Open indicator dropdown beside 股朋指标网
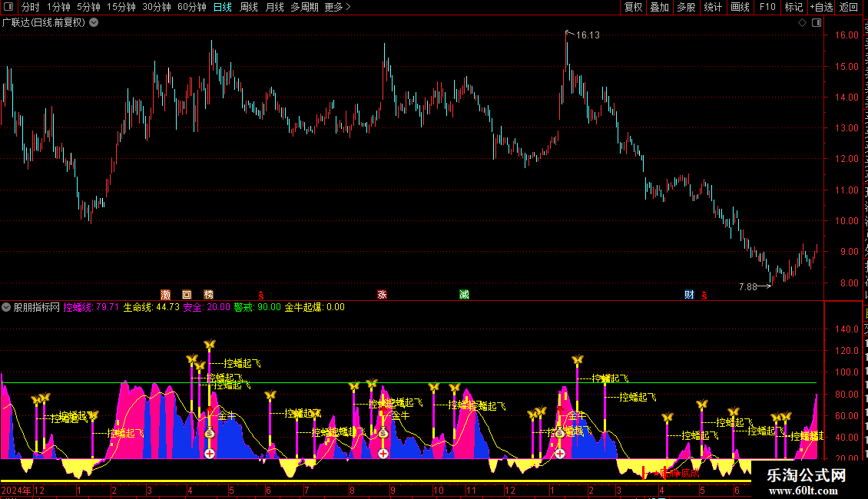This screenshot has width=868, height=499. (6, 307)
